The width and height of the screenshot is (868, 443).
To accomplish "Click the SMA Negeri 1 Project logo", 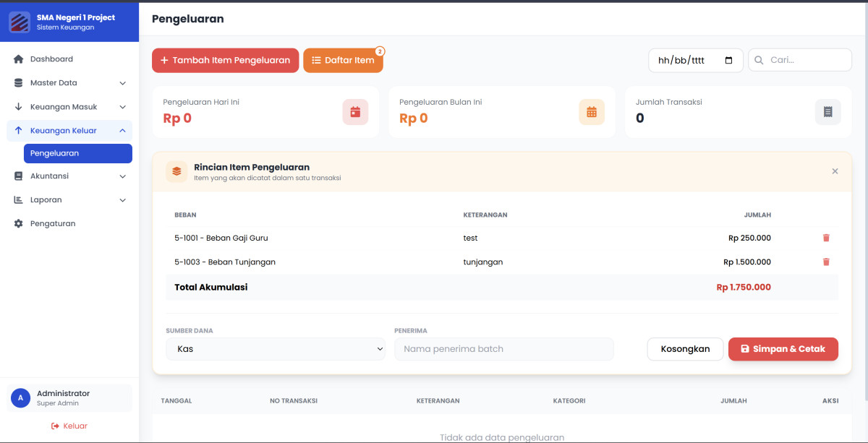I will click(x=20, y=22).
